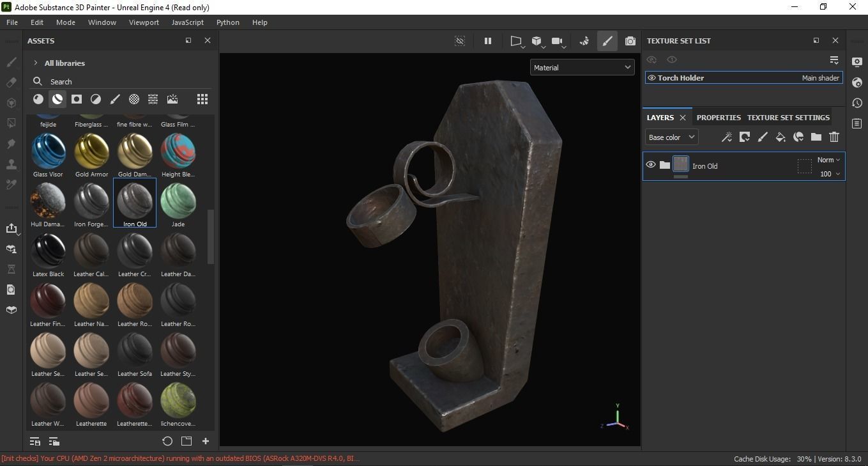This screenshot has height=466, width=868.
Task: Filter assets by Smart materials icon
Action: pos(57,99)
